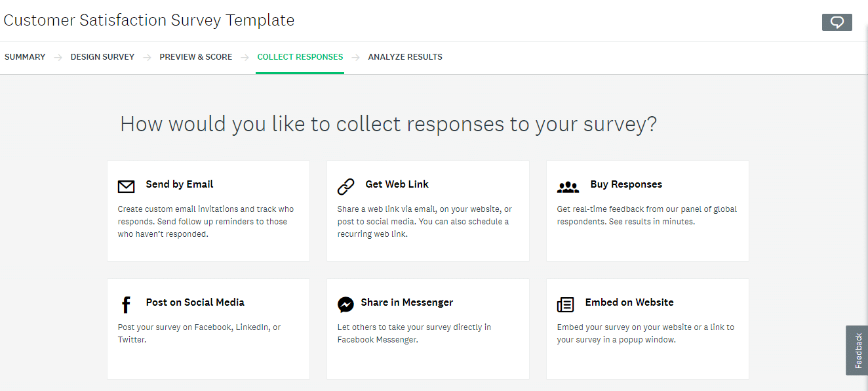Select the Facebook icon for social media posting
The height and width of the screenshot is (391, 868).
pos(126,304)
